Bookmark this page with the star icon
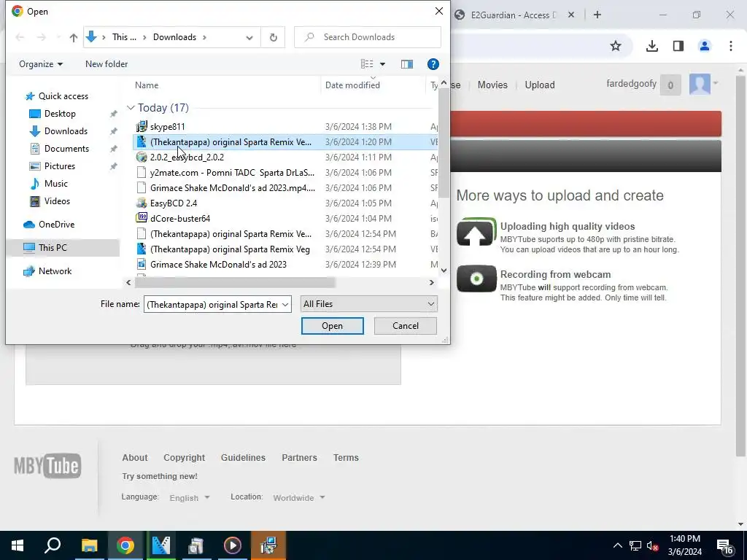The width and height of the screenshot is (747, 560). click(616, 46)
